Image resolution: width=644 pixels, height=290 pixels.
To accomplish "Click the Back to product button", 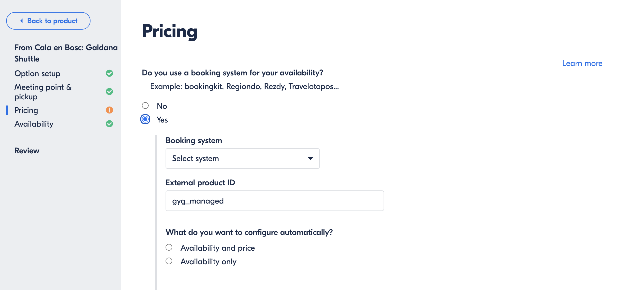I will coord(48,21).
